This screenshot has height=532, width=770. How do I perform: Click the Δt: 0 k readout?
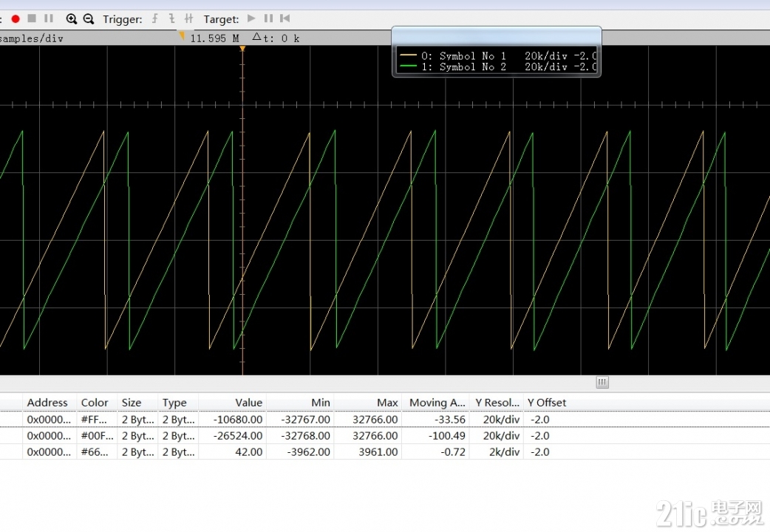click(276, 38)
